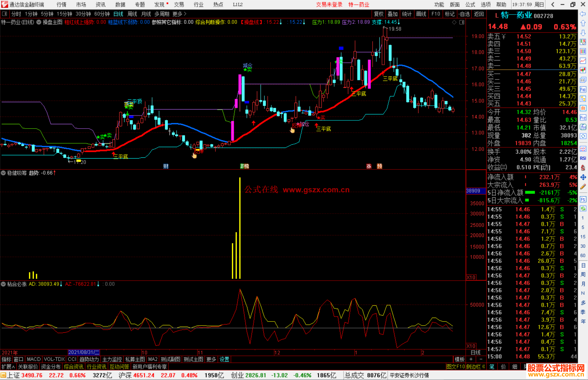The image size is (588, 380).
Task: Click the 财 marker on the chart timeline
Action: (166, 166)
